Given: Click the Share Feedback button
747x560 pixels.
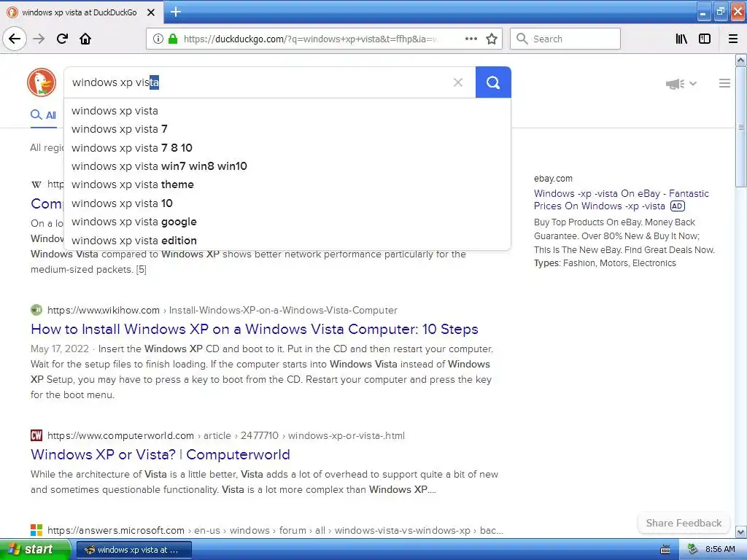Looking at the screenshot, I should [684, 523].
